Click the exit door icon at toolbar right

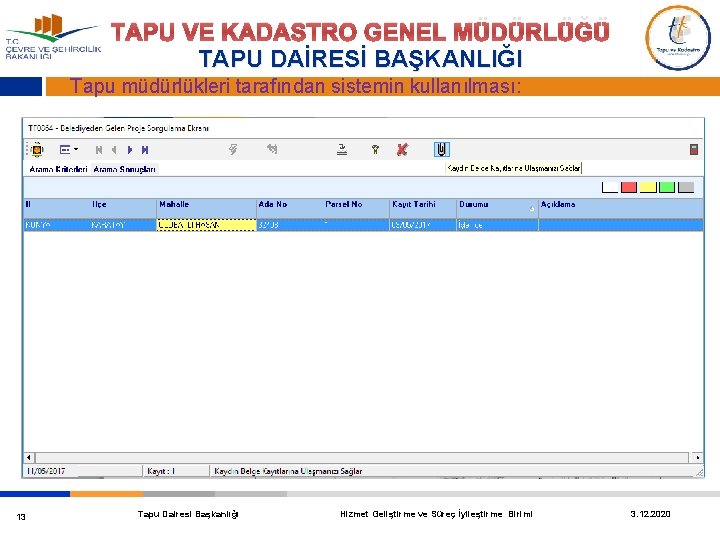[x=694, y=149]
